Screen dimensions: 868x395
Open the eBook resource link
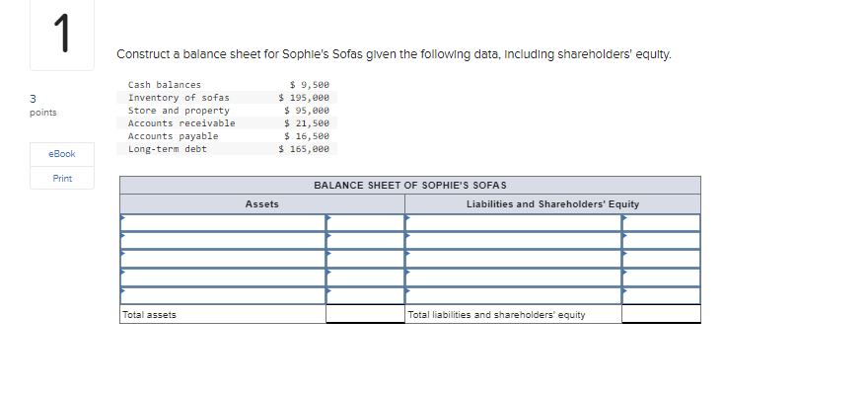click(x=62, y=154)
